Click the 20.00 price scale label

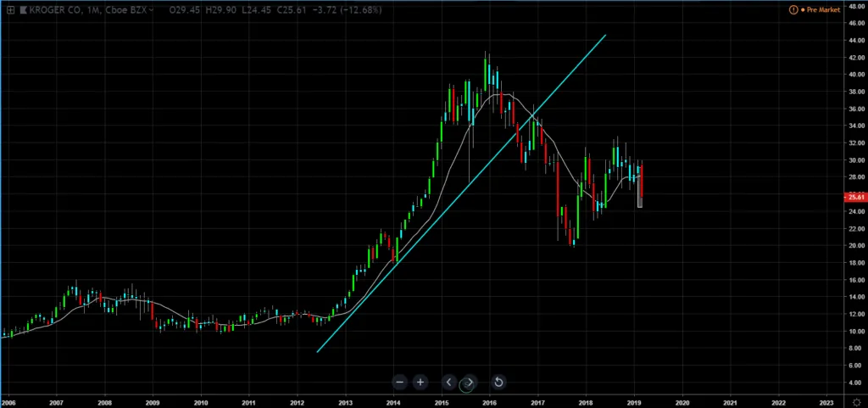click(x=856, y=246)
